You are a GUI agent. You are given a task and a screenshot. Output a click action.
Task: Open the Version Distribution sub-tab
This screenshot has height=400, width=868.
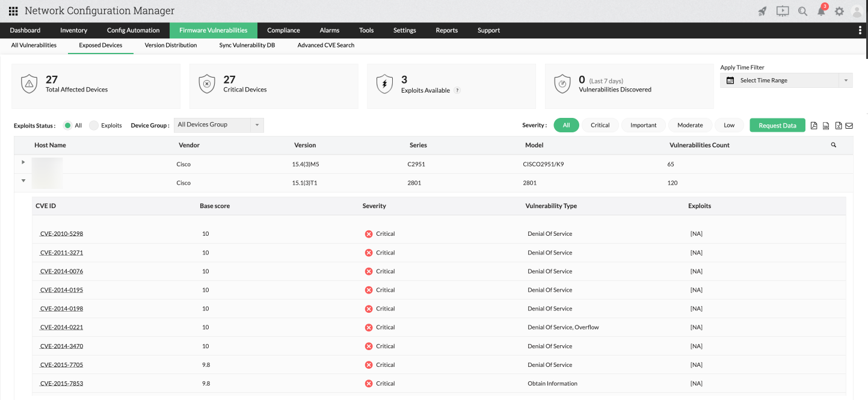click(x=171, y=45)
